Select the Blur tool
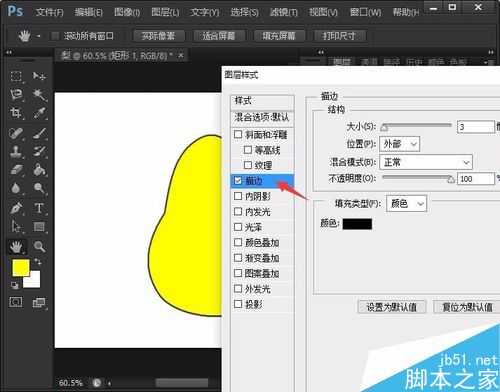 pyautogui.click(x=16, y=188)
